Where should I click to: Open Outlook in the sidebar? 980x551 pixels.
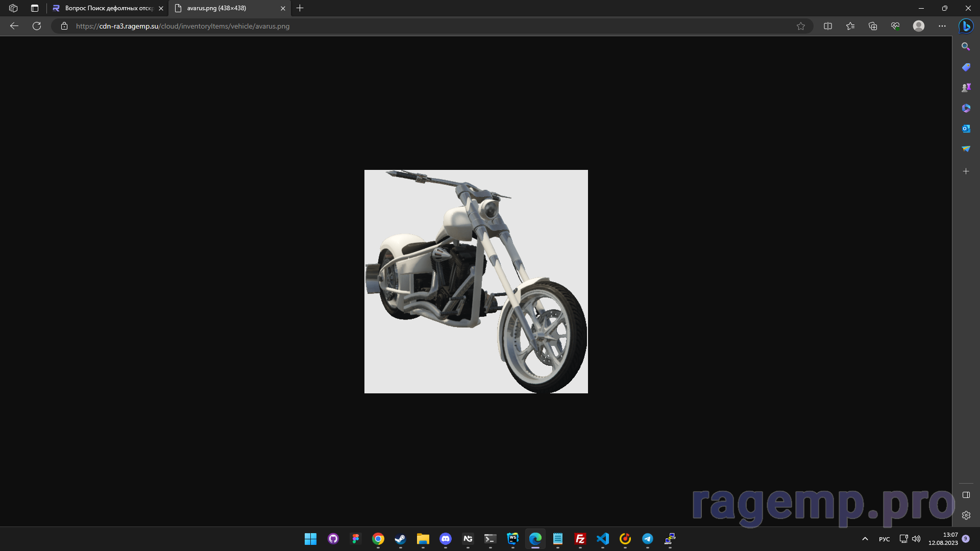(x=966, y=129)
